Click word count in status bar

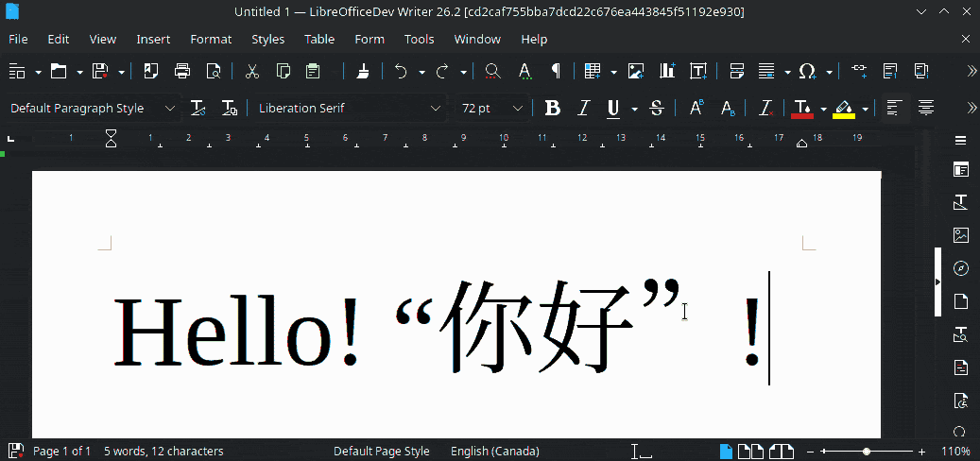(x=163, y=451)
